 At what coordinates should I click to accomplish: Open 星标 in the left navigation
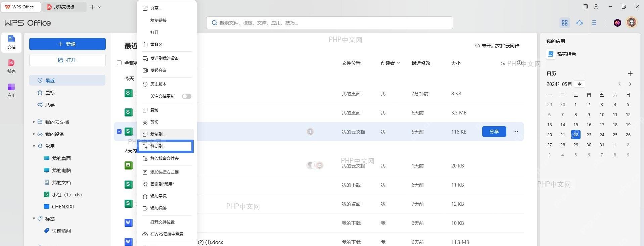tap(67, 92)
